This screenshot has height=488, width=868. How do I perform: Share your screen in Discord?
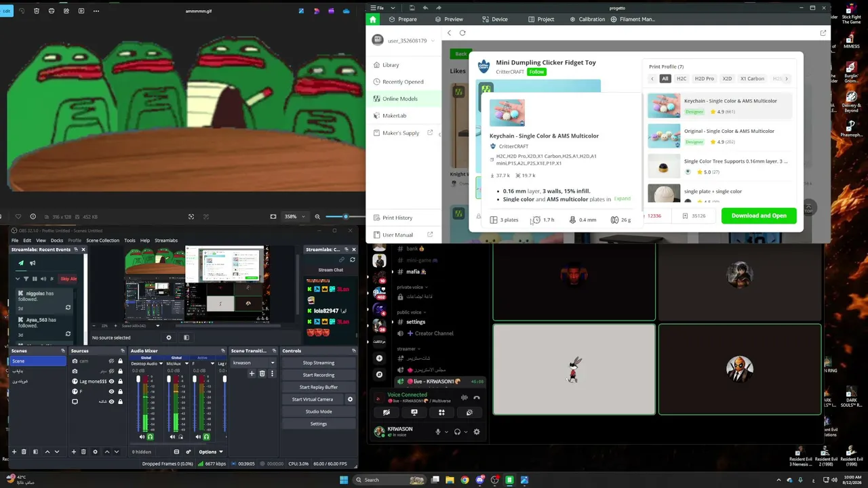point(414,412)
